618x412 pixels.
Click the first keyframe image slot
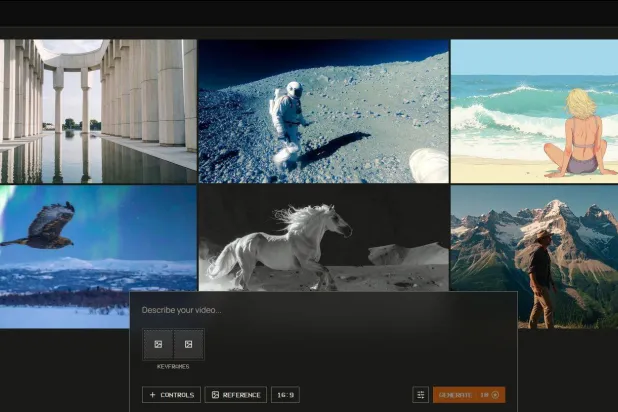(158, 344)
